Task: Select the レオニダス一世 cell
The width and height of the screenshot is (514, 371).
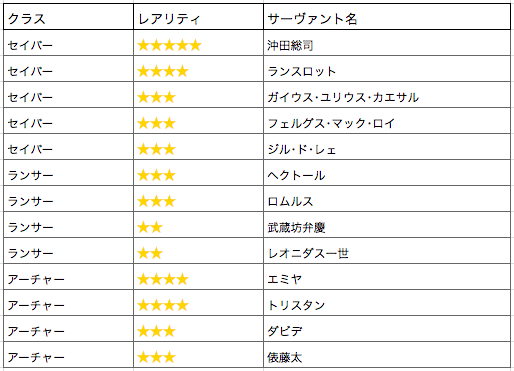Action: (387, 251)
